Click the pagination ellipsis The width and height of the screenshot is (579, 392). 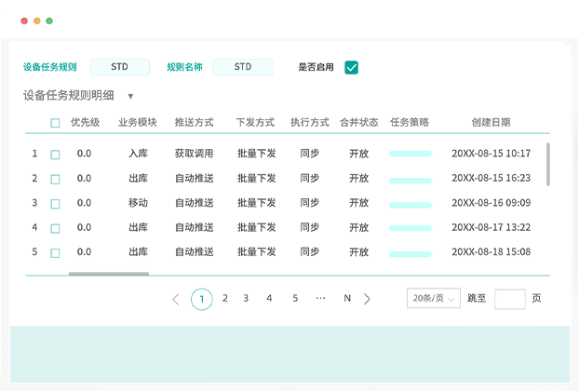point(320,298)
